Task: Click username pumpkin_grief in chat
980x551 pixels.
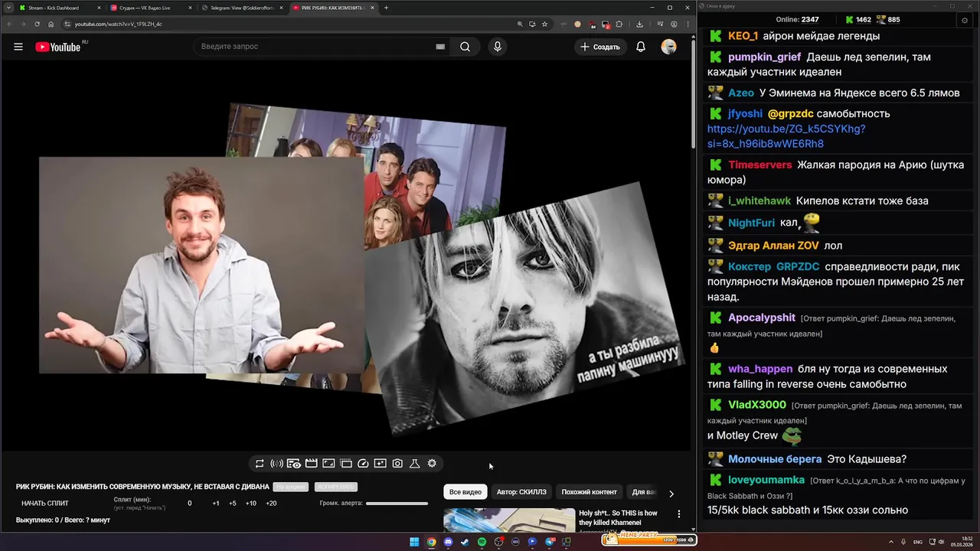Action: pyautogui.click(x=764, y=57)
